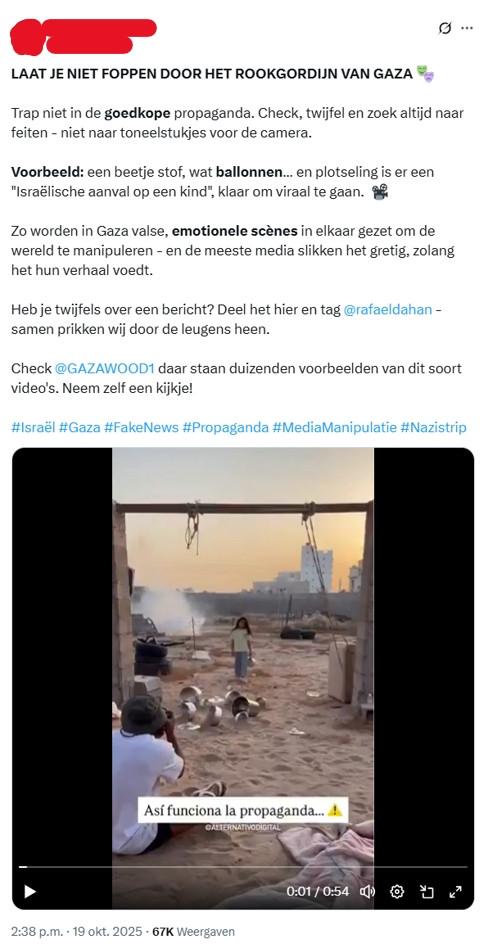This screenshot has height=948, width=502.
Task: Play the video
Action: pos(29,891)
